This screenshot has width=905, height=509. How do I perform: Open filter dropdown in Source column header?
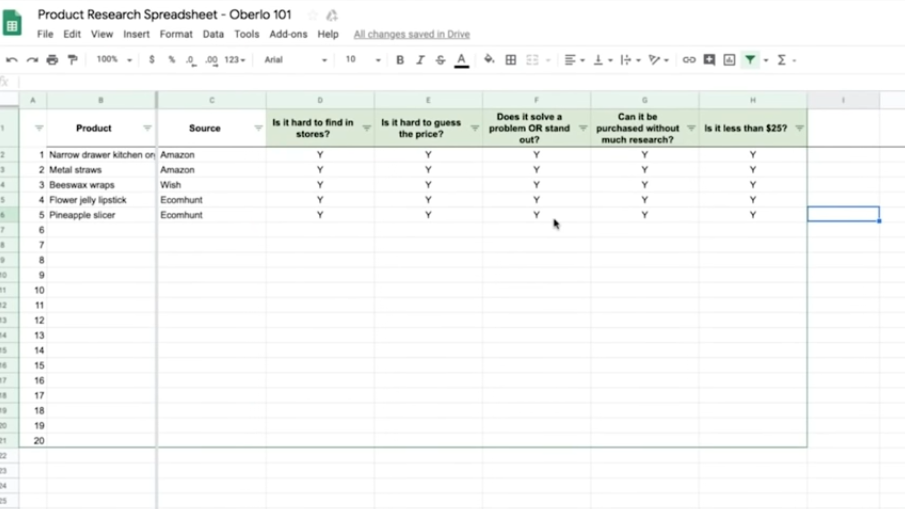coord(258,128)
